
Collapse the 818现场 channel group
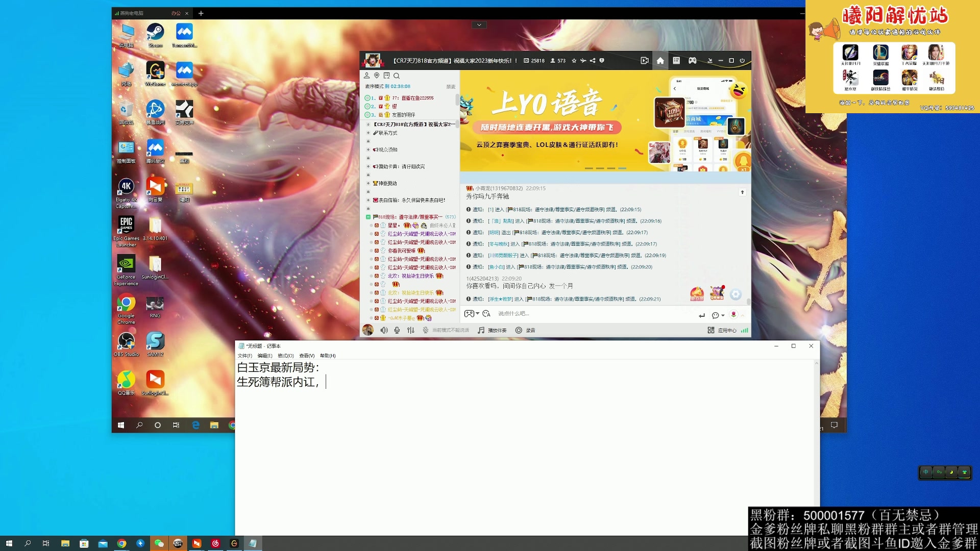pos(369,216)
